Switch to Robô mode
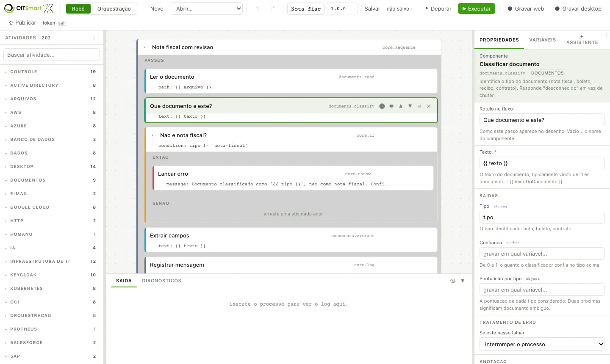The height and width of the screenshot is (364, 610). 78,8
